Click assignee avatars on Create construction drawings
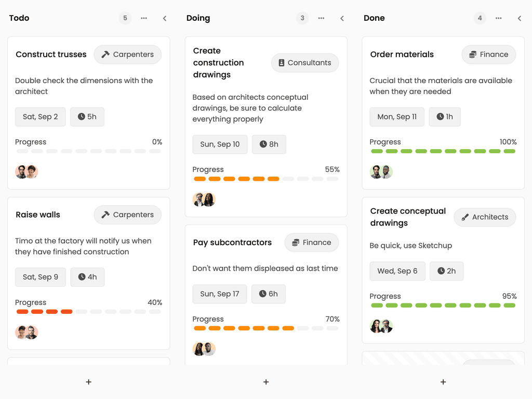This screenshot has width=532, height=399. [x=204, y=199]
